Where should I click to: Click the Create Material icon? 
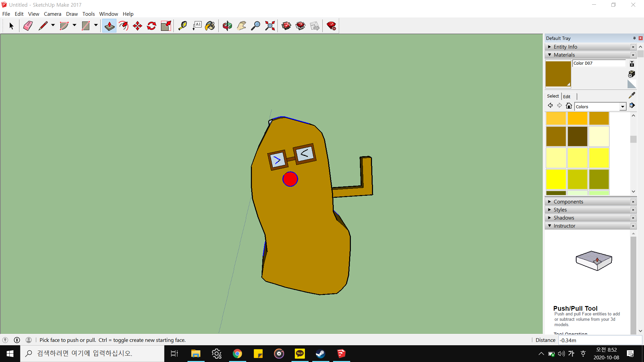(632, 74)
